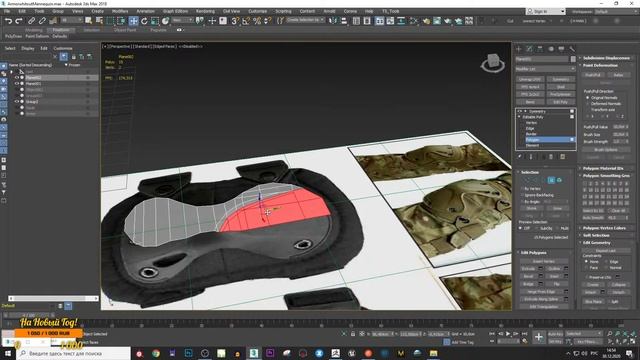Select the Deformed Normals radio button
640x360 pixels.
(x=588, y=104)
